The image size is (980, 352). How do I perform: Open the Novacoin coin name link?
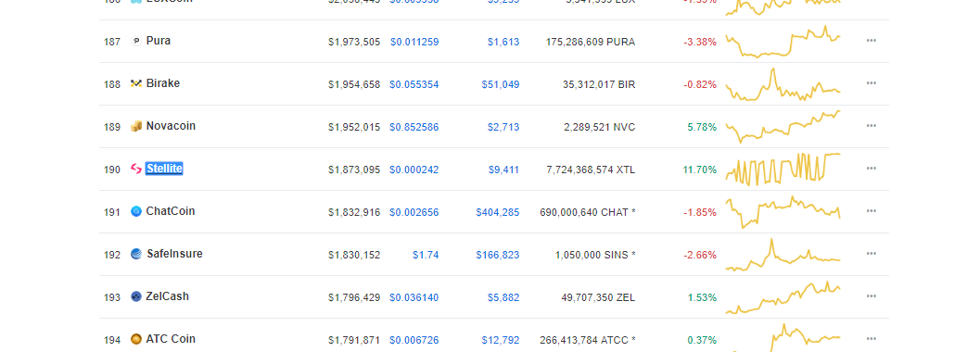coord(171,126)
